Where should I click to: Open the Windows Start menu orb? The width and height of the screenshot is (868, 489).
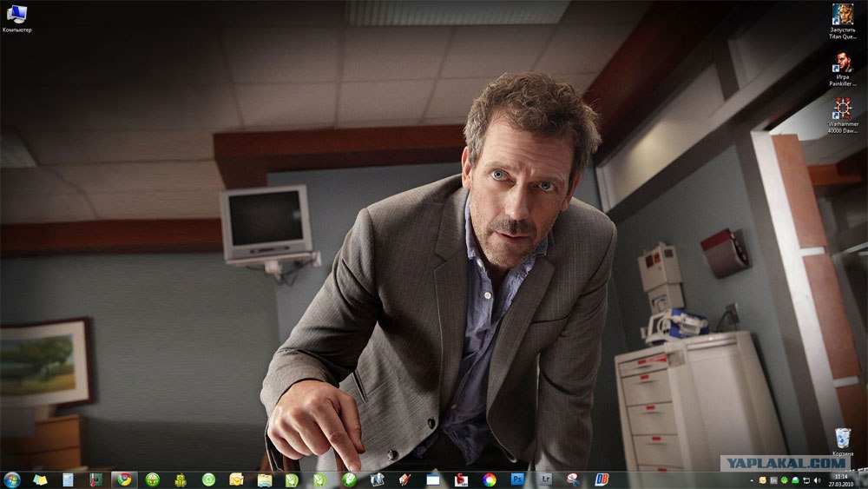pyautogui.click(x=11, y=479)
